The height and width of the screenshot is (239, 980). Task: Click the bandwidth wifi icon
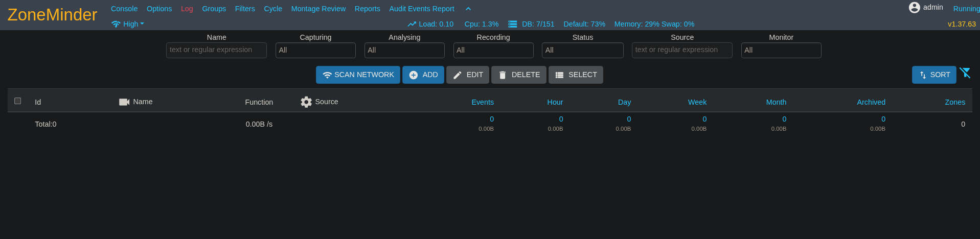click(x=116, y=24)
